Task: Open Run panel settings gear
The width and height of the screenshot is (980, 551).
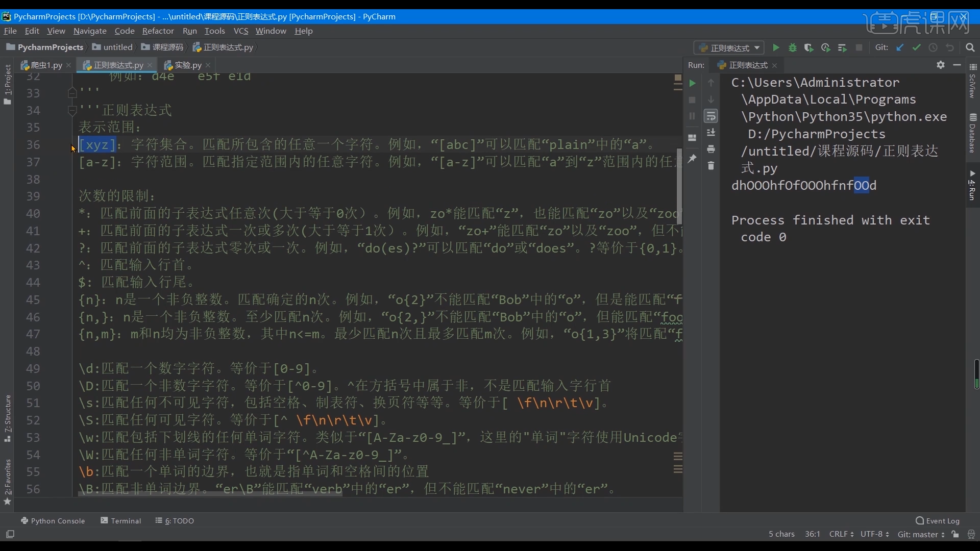Action: (x=941, y=65)
